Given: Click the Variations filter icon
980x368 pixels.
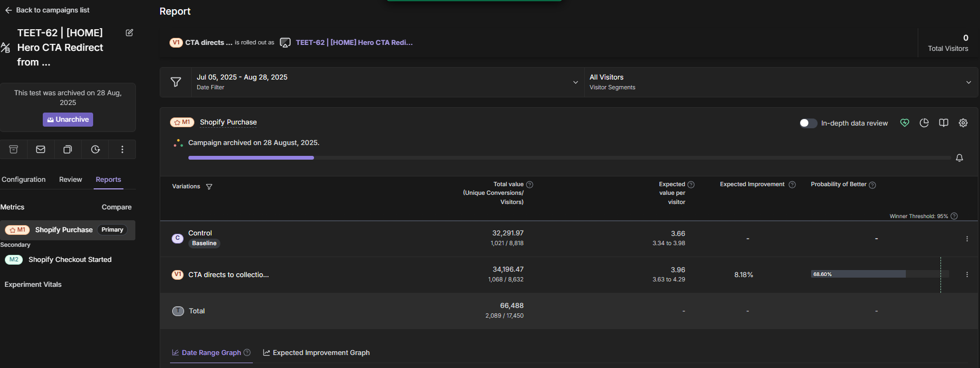Looking at the screenshot, I should [209, 187].
